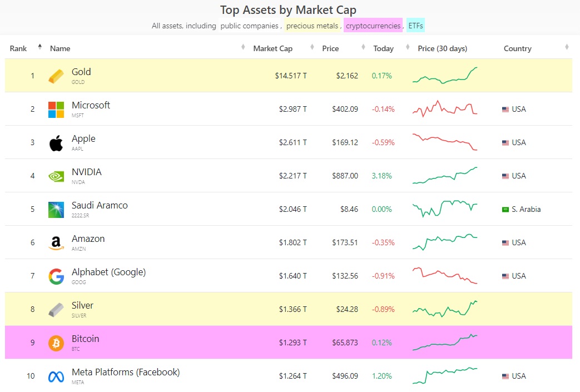Click the Gold bar icon

[56, 76]
